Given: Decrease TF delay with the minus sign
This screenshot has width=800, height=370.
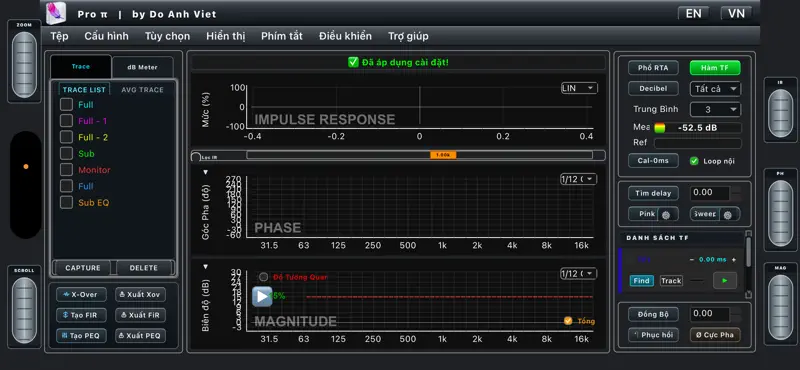Looking at the screenshot, I should (692, 260).
